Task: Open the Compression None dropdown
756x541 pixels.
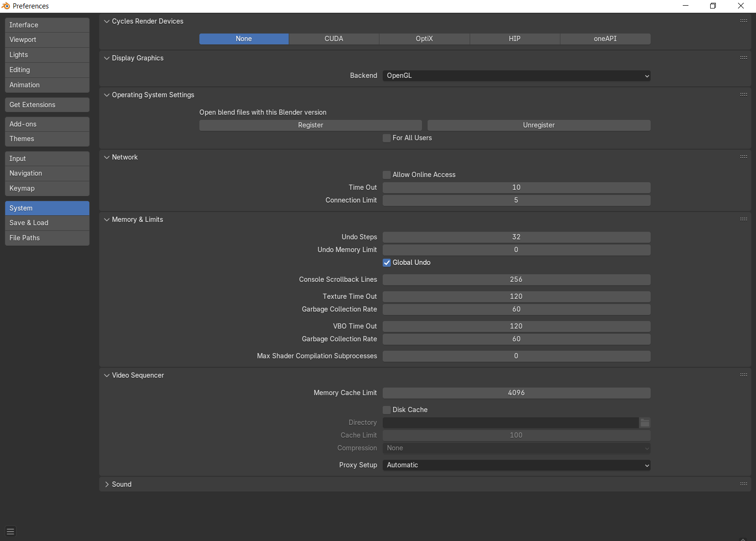Action: point(516,448)
